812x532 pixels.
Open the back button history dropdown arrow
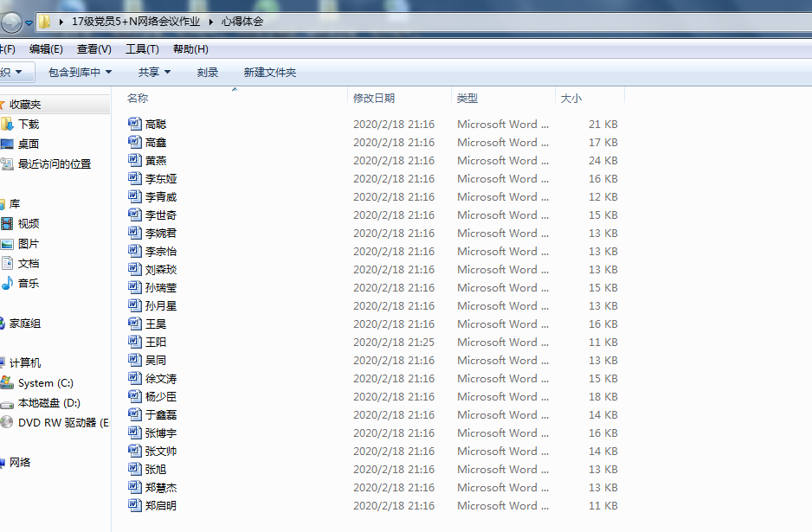[29, 22]
